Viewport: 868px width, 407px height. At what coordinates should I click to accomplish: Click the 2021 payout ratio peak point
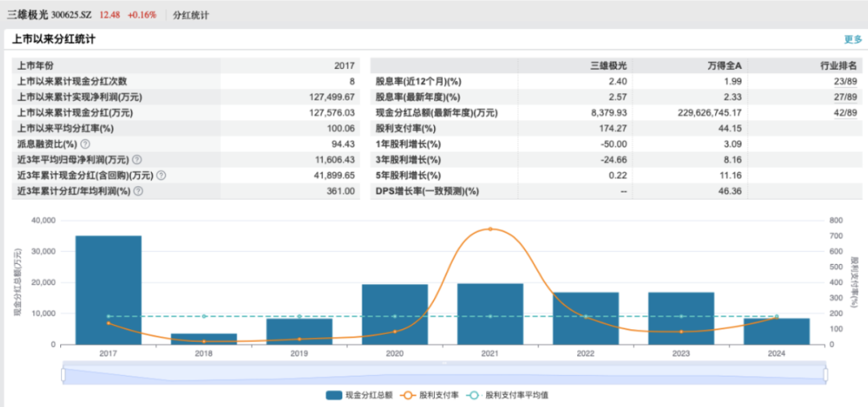pos(490,229)
